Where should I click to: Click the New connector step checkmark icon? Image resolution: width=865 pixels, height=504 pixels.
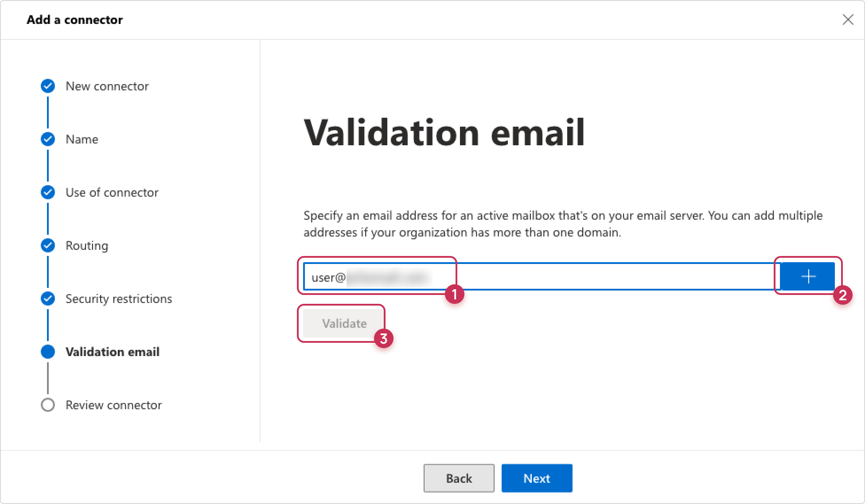48,86
